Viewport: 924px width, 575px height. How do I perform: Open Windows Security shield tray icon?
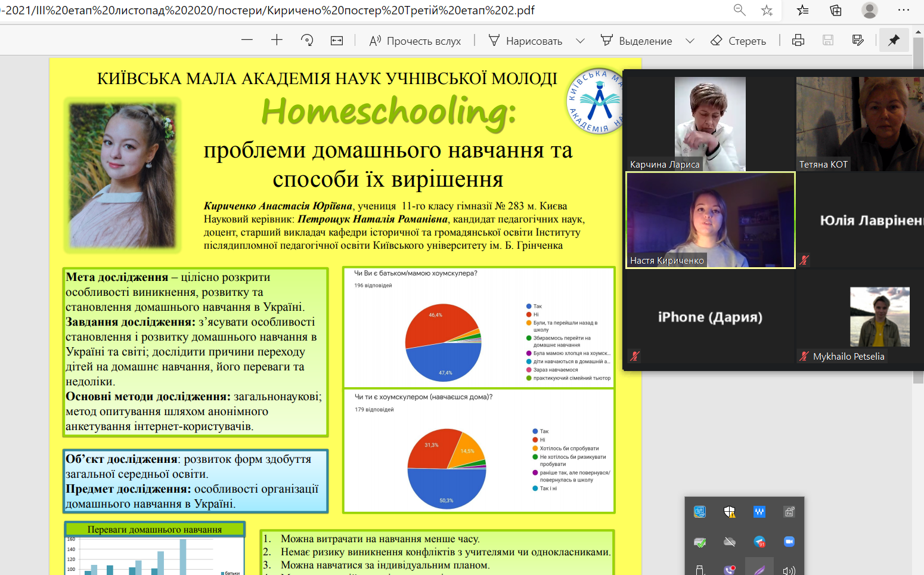(x=730, y=512)
